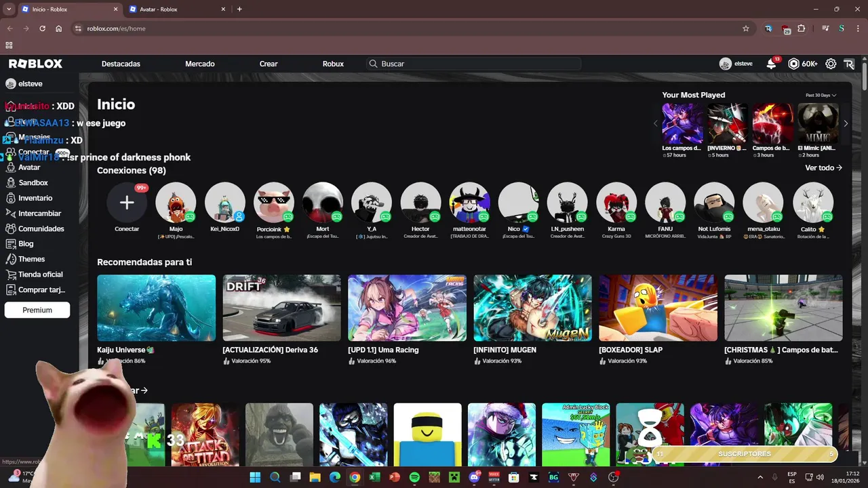Open the Crear menu
The height and width of the screenshot is (488, 868).
point(269,64)
